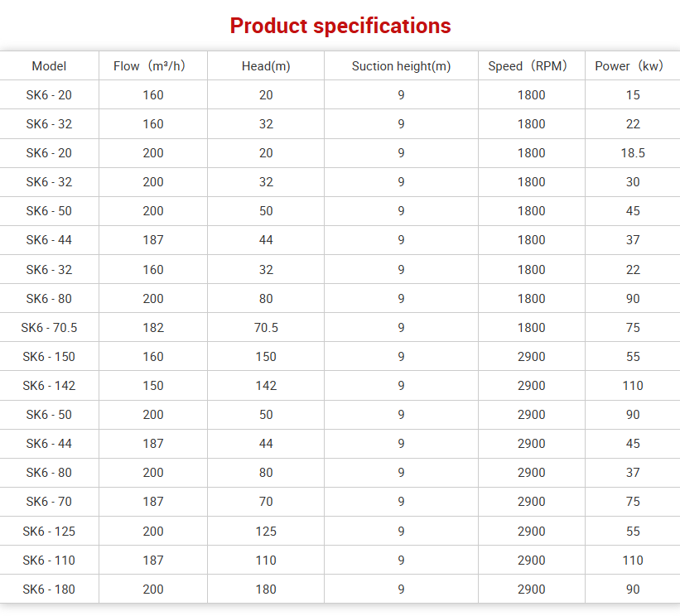Screen dimensions: 680x616
Task: Click the 18.5 power value cell
Action: point(633,153)
